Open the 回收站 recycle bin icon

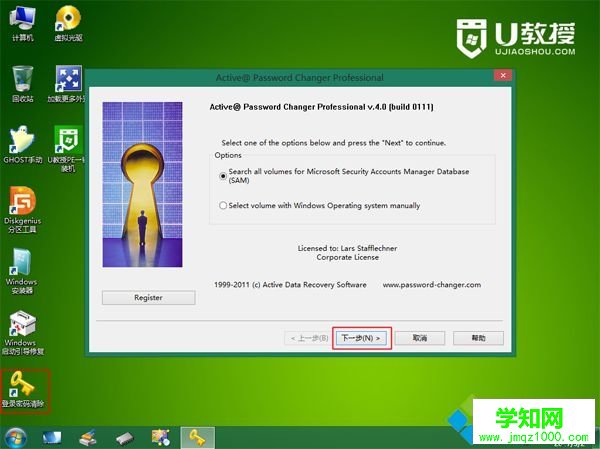pyautogui.click(x=23, y=84)
